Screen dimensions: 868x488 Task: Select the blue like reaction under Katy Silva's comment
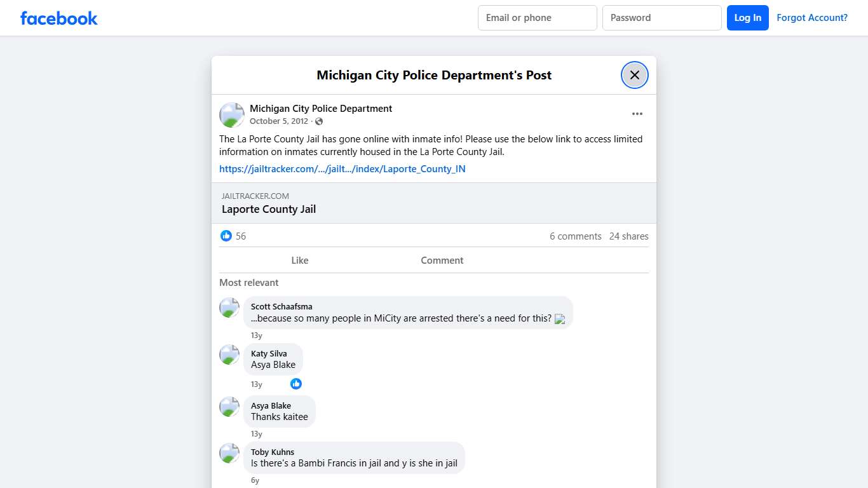point(295,384)
